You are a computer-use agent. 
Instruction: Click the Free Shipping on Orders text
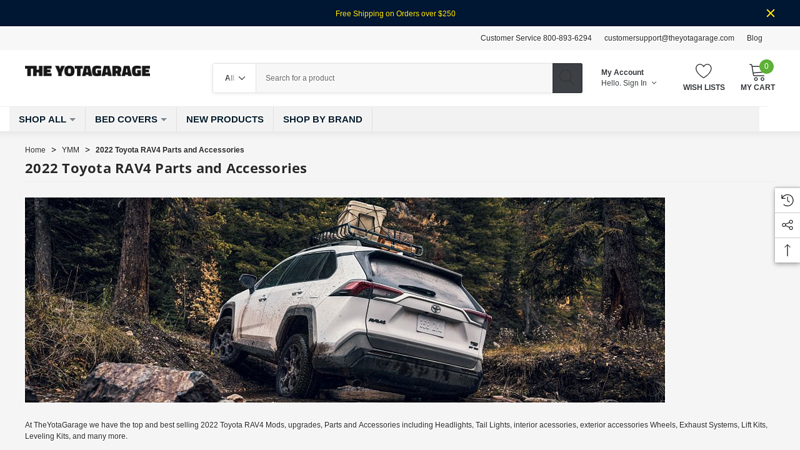(x=395, y=14)
